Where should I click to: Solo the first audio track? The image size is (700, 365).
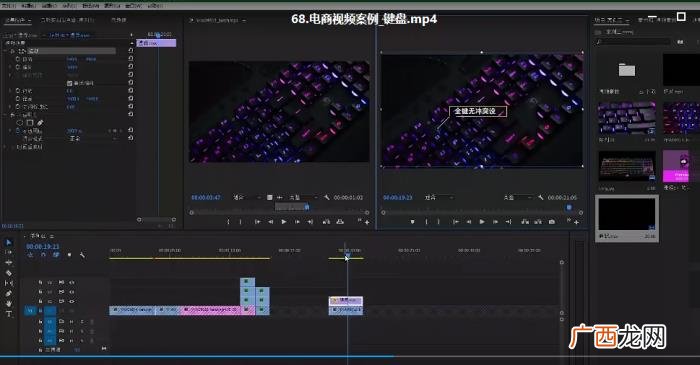pyautogui.click(x=82, y=321)
